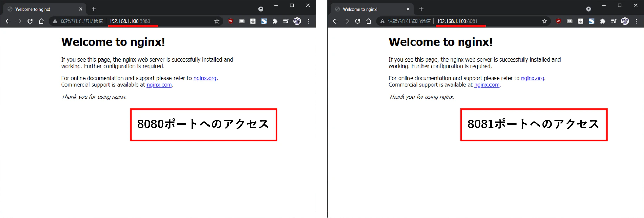Open download-arrow extension in 8081 window
This screenshot has width=644, height=218.
tap(581, 21)
